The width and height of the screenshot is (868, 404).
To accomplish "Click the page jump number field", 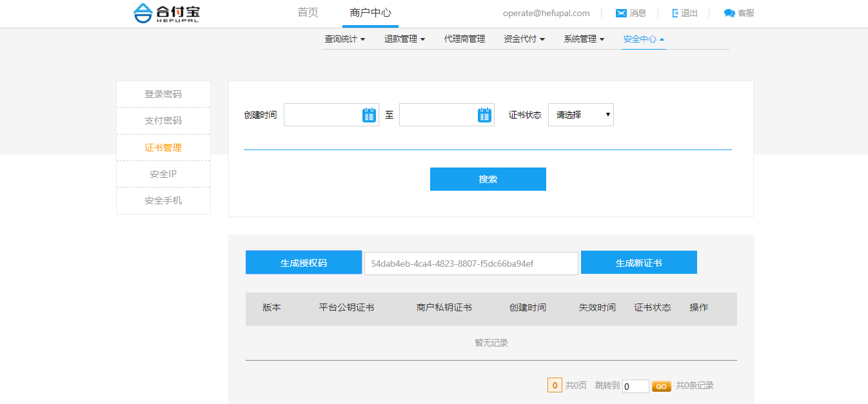I will coord(635,386).
